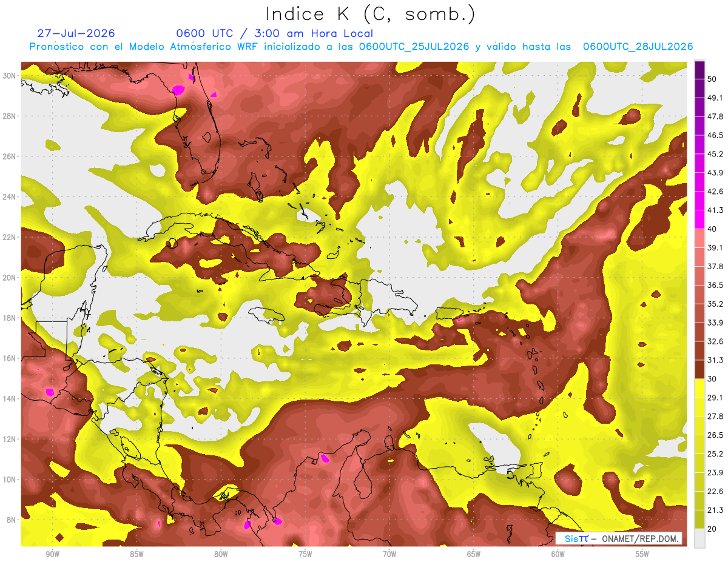728x562 pixels.
Task: Click the colorbar value 23.9
Action: 715,473
